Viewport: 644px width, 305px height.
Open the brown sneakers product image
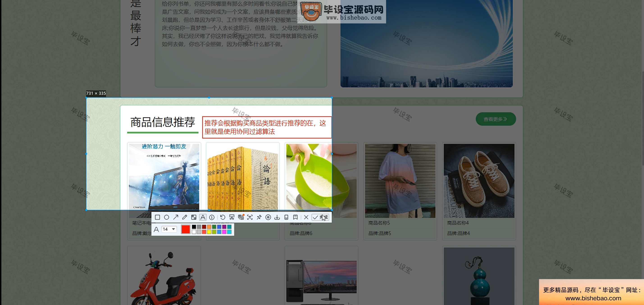tap(479, 180)
